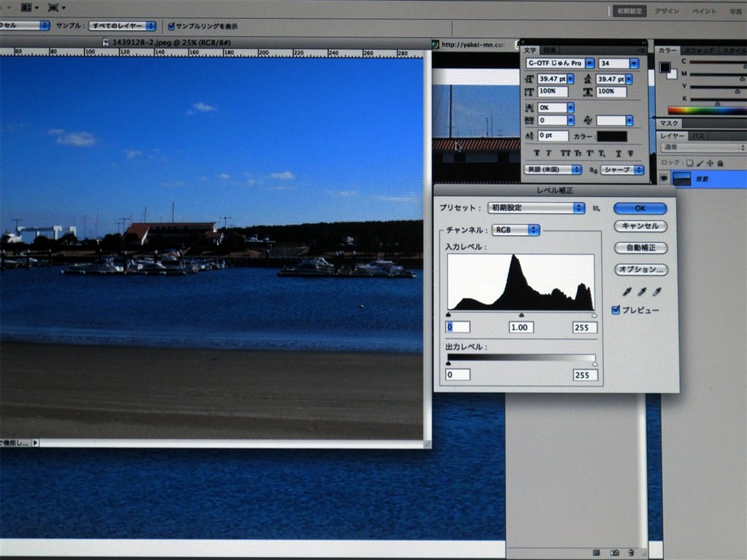
Task: Switch to the カラー tab
Action: tap(668, 50)
